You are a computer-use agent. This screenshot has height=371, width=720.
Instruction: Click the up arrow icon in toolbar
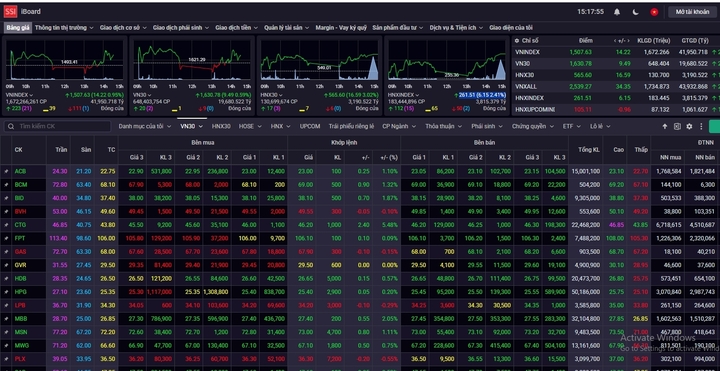(664, 126)
